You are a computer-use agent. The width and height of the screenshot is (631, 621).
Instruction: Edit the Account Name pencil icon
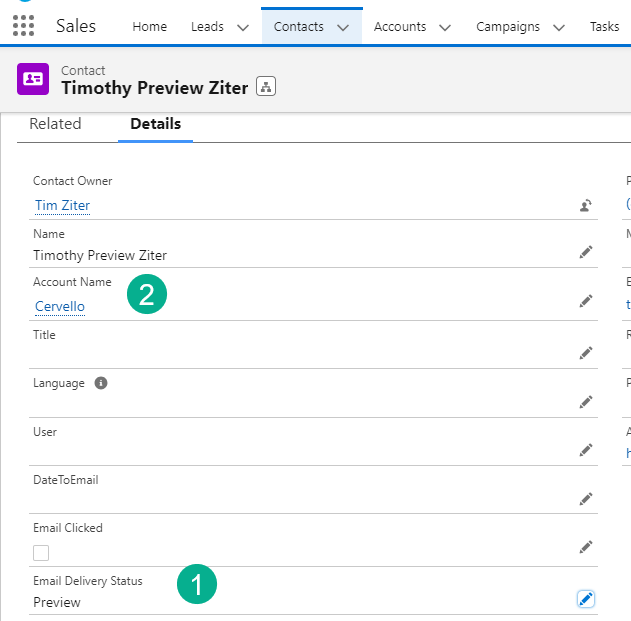click(x=586, y=301)
